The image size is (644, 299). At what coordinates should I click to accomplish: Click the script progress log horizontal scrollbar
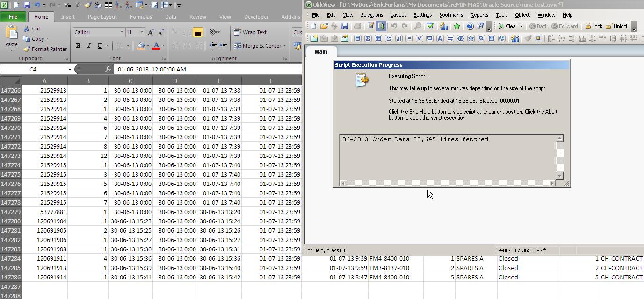(448, 183)
